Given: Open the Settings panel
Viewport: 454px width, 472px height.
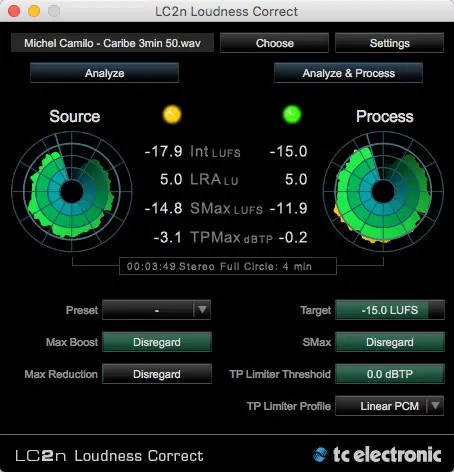Looking at the screenshot, I should point(389,43).
